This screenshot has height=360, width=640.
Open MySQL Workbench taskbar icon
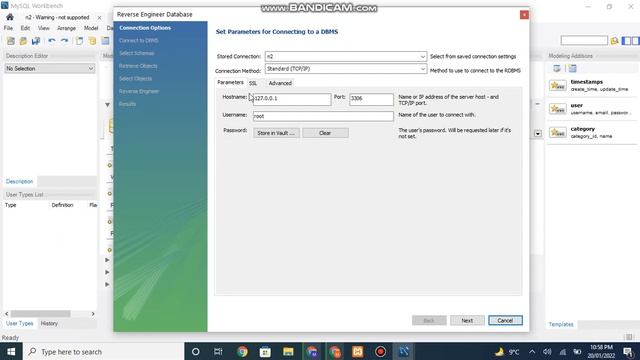(404, 351)
